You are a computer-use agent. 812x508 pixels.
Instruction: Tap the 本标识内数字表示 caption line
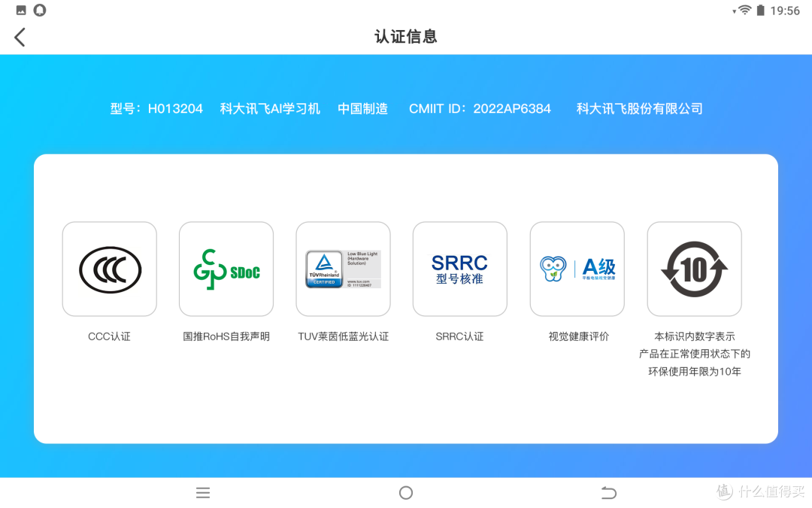695,336
